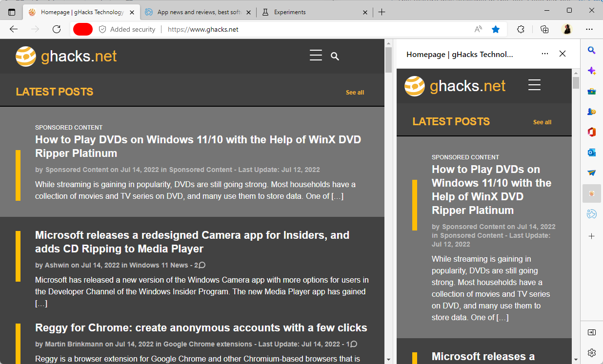Click the Read aloud icon in address bar
The width and height of the screenshot is (603, 364).
[478, 29]
